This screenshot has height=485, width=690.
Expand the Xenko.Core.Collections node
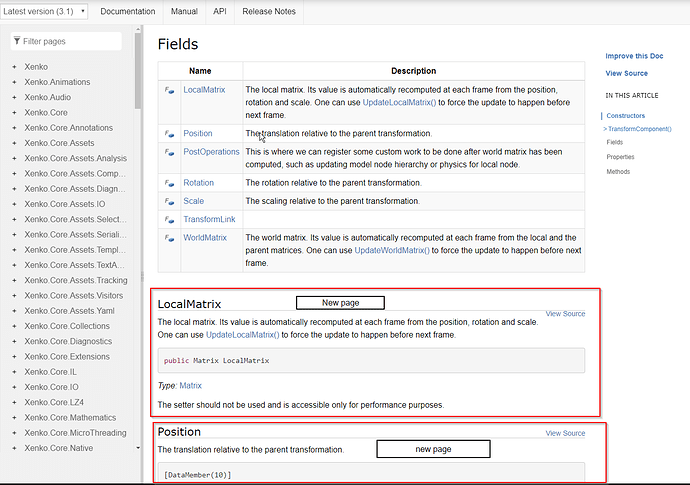pos(14,326)
